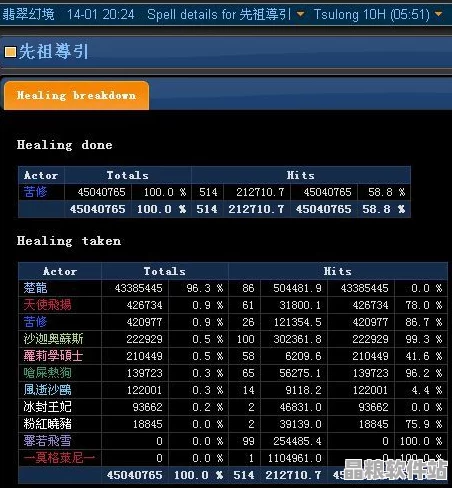Screen dimensions: 452x488
Task: Click 羅莉學碩士 overheal value 41.6 %
Action: point(424,356)
